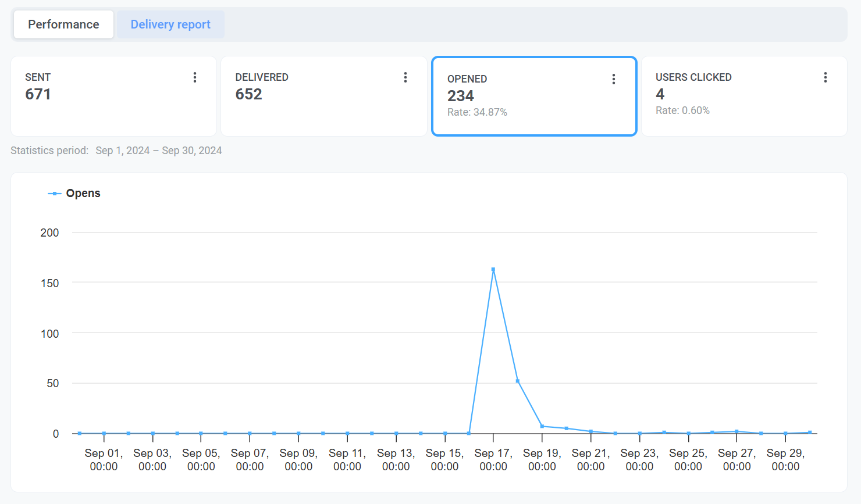Image resolution: width=861 pixels, height=504 pixels.
Task: Click the Opened rate 34.87% text
Action: click(477, 112)
